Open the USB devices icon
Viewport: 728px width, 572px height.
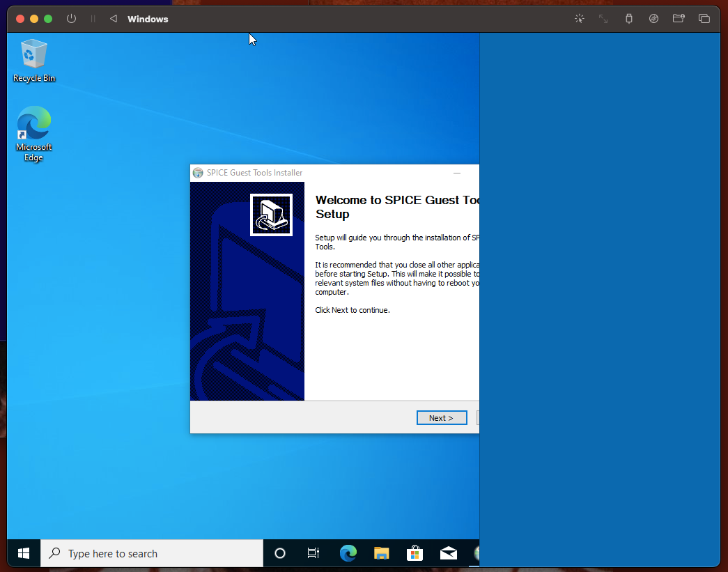(628, 19)
